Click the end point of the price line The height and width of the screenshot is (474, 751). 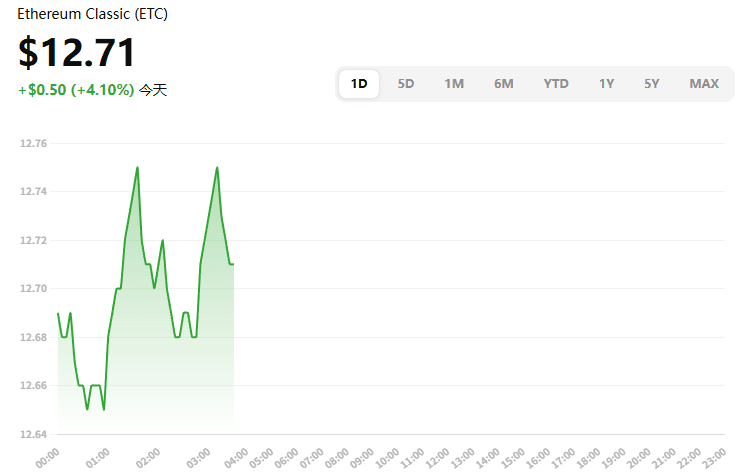233,264
